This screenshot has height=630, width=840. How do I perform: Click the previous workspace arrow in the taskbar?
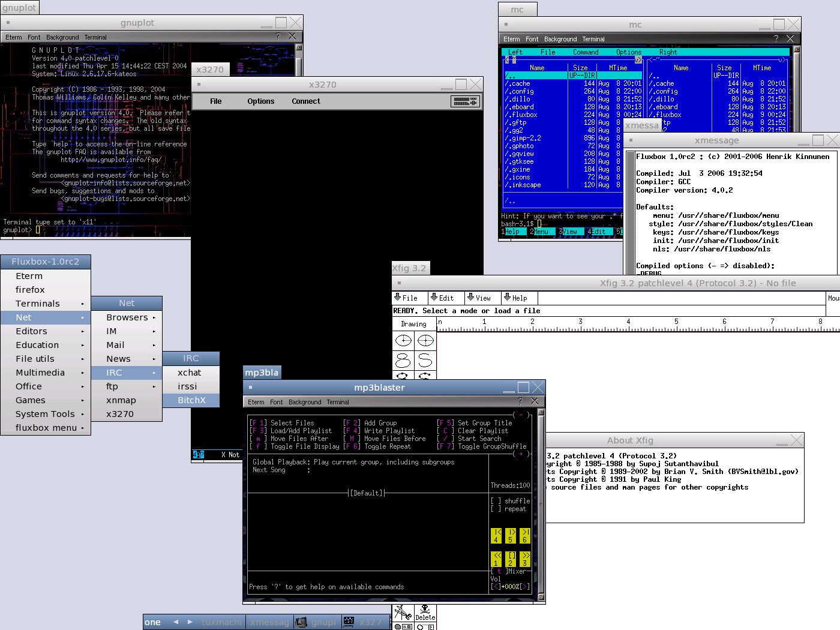tap(176, 622)
